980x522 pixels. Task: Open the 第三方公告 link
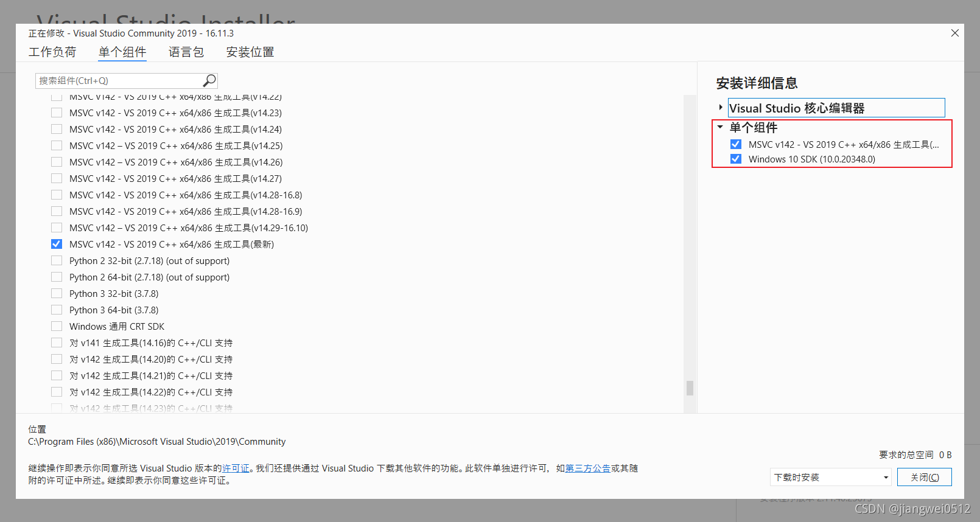[x=588, y=468]
